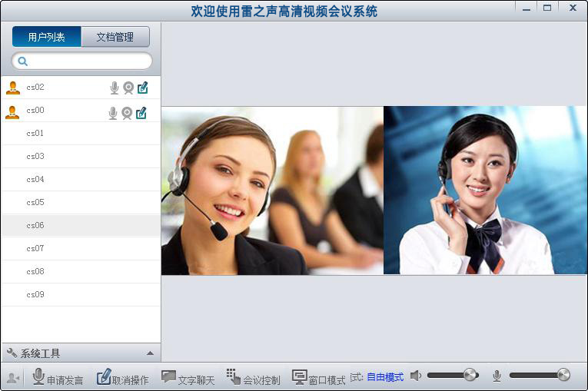Select user cs05 in the list

coord(81,203)
